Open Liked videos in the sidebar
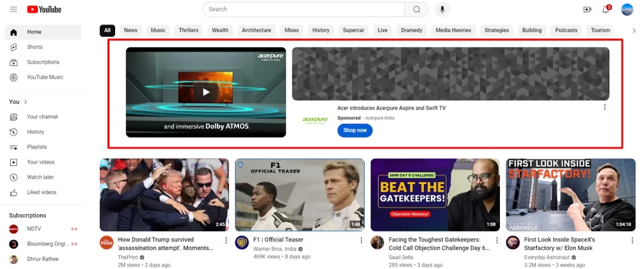644x269 pixels. tap(43, 192)
